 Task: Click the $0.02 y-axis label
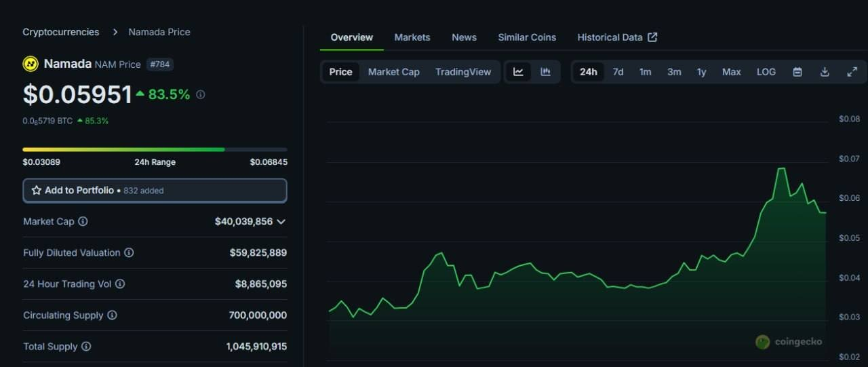click(849, 357)
